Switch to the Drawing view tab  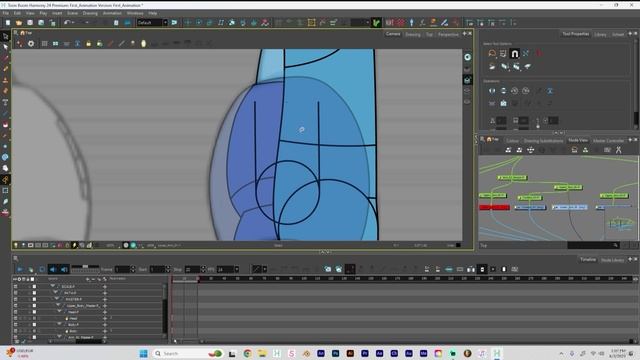pyautogui.click(x=413, y=34)
